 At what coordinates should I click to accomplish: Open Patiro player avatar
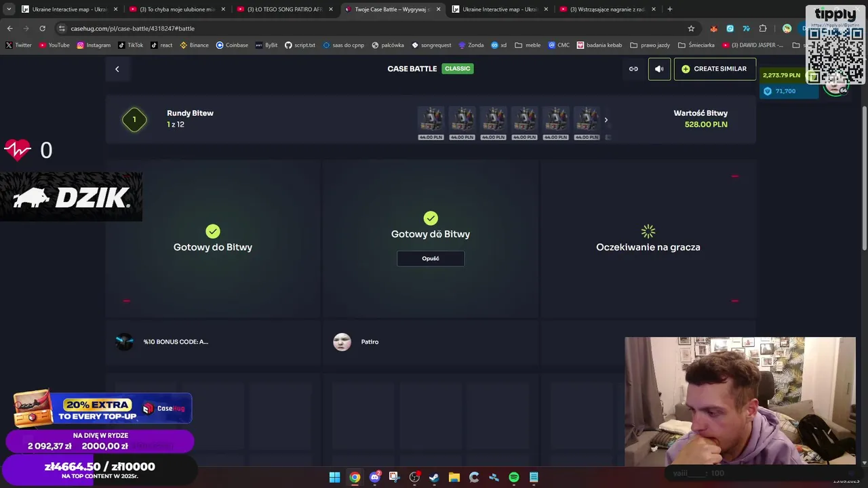pyautogui.click(x=342, y=342)
